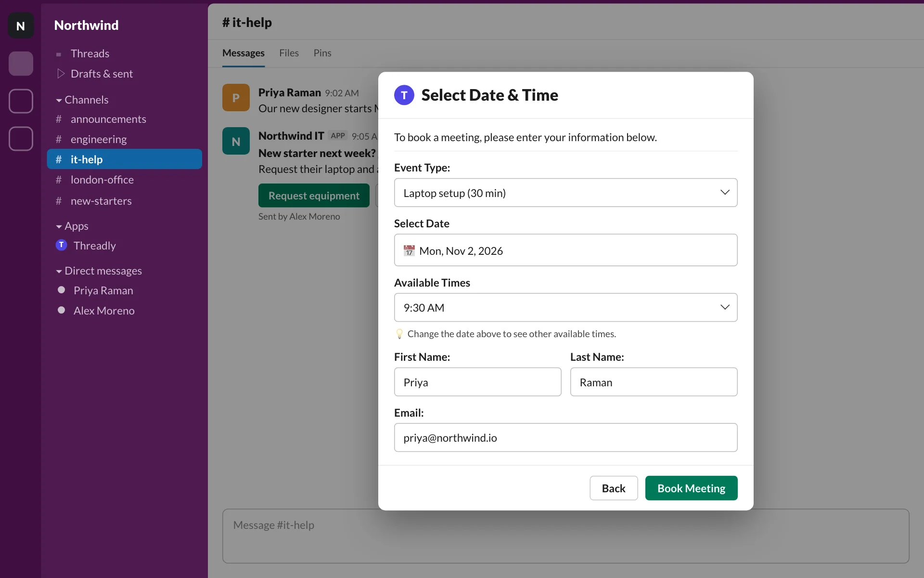Screen dimensions: 924x578
Task: Click the APP badge next to Northwind IT
Action: click(338, 136)
